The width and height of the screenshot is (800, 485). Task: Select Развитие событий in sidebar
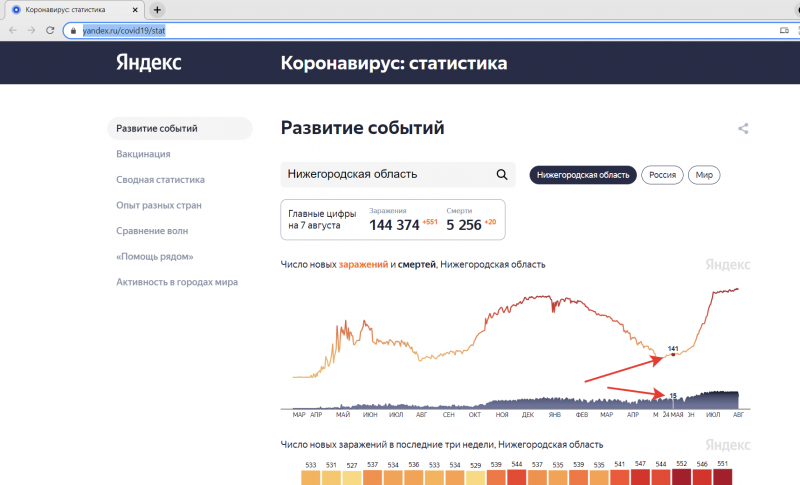pyautogui.click(x=180, y=129)
